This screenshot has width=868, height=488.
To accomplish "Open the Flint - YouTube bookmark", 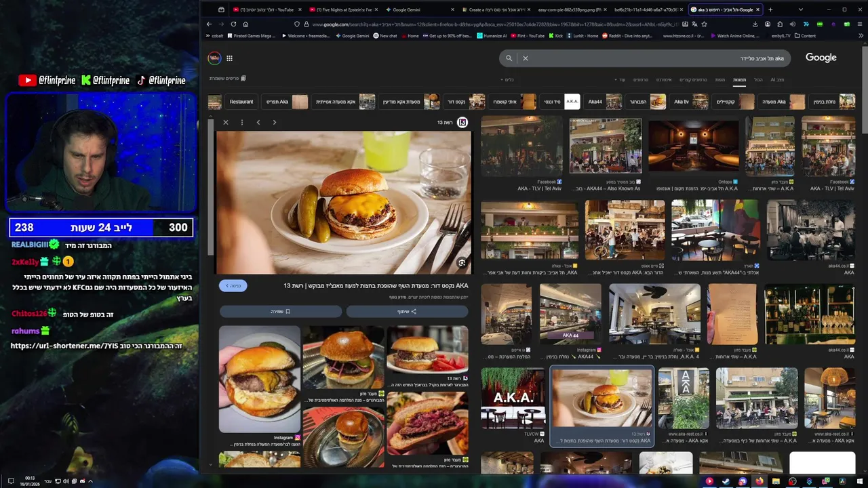I will coord(527,36).
